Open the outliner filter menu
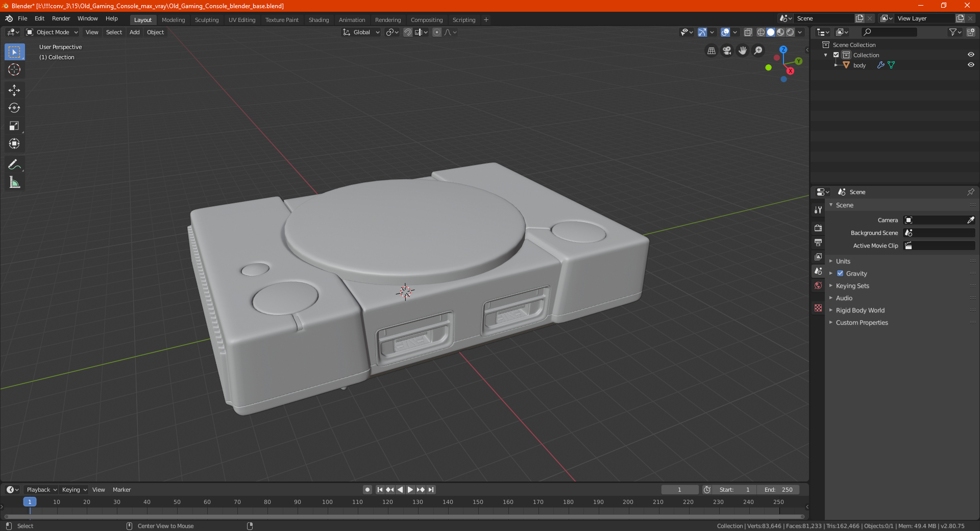Viewport: 980px width, 531px height. (955, 32)
